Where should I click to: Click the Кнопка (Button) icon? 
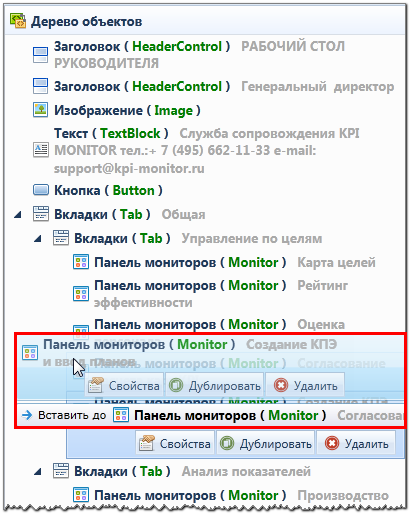41,190
